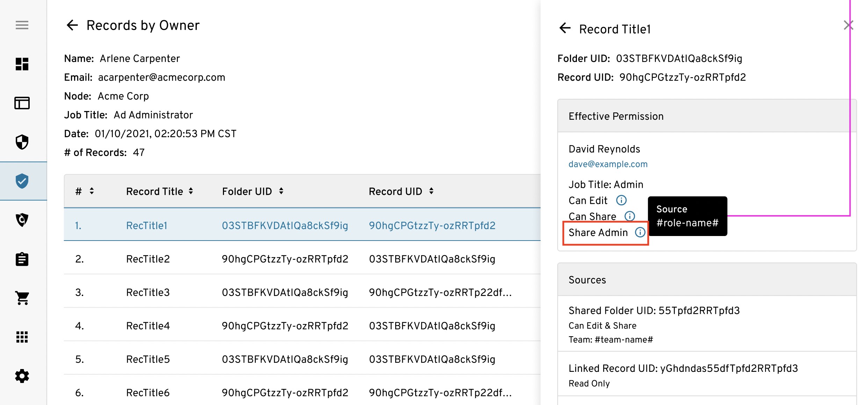
Task: Click the half-filled shield sidebar icon
Action: (x=22, y=142)
